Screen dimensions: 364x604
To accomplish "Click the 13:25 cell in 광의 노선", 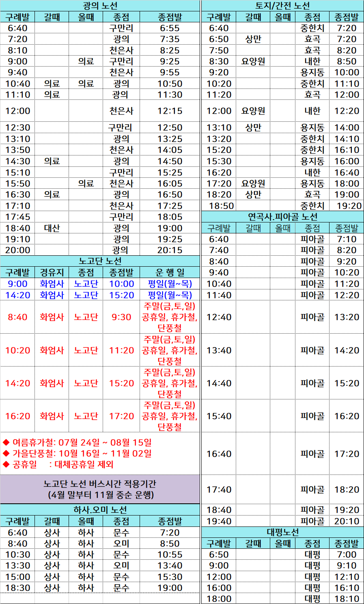I will pyautogui.click(x=170, y=139).
